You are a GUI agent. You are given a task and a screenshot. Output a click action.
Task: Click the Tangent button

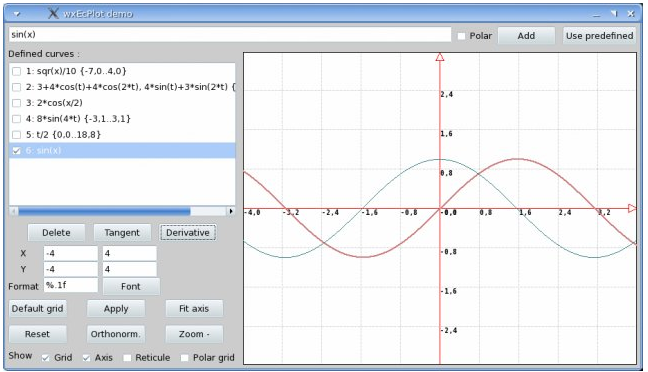[122, 233]
